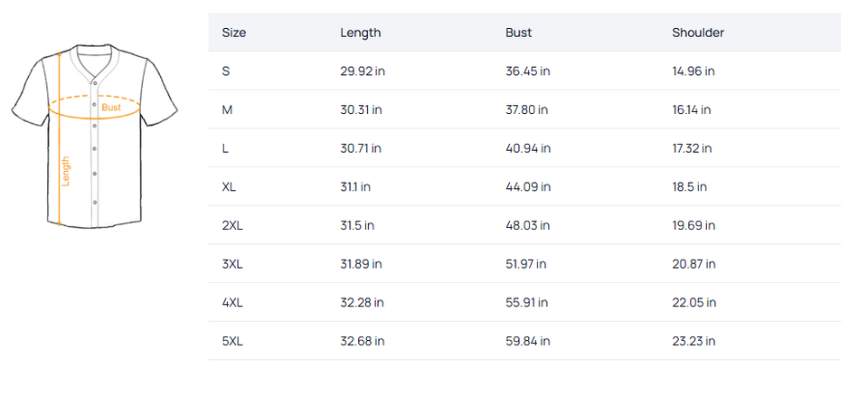868x397 pixels.
Task: Click the S size row label
Action: click(226, 71)
